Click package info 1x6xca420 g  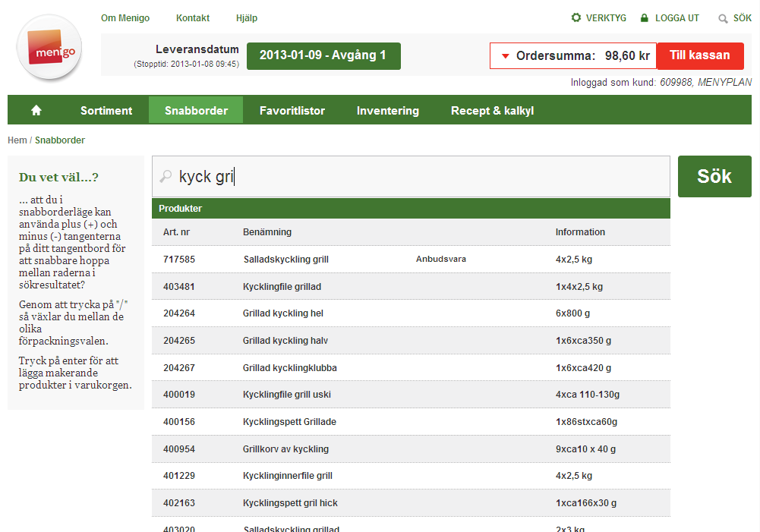(583, 368)
